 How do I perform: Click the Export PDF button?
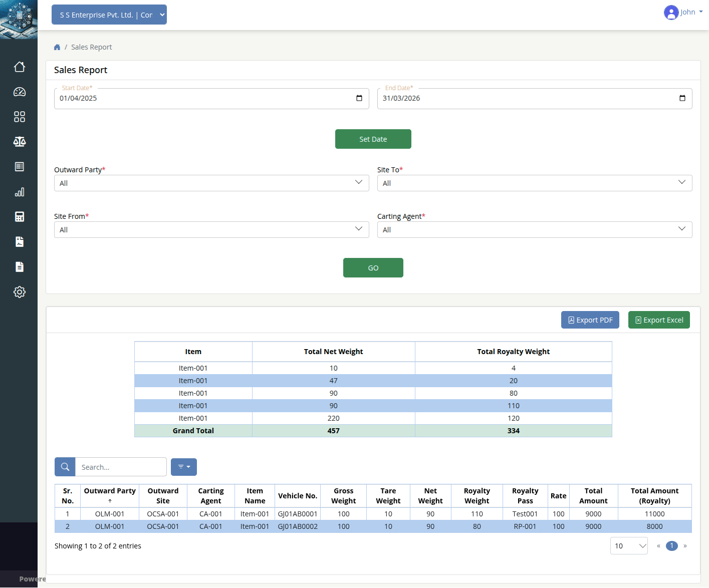[590, 320]
